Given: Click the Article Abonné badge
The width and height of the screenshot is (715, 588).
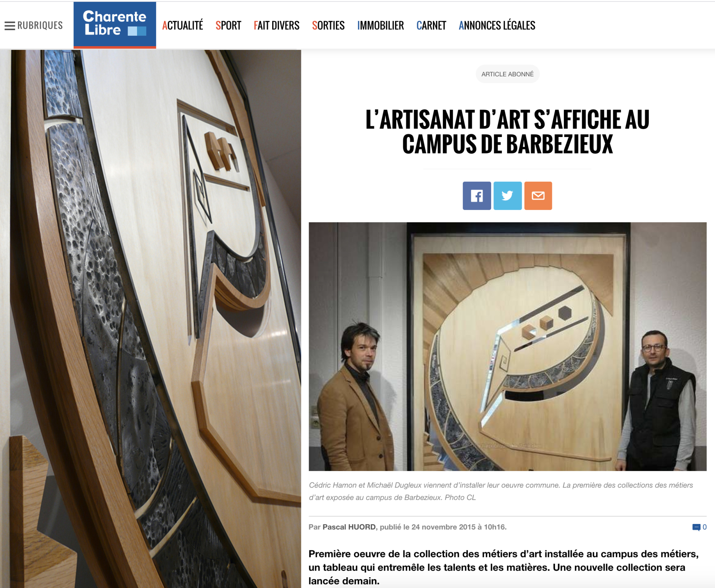Looking at the screenshot, I should click(x=507, y=74).
